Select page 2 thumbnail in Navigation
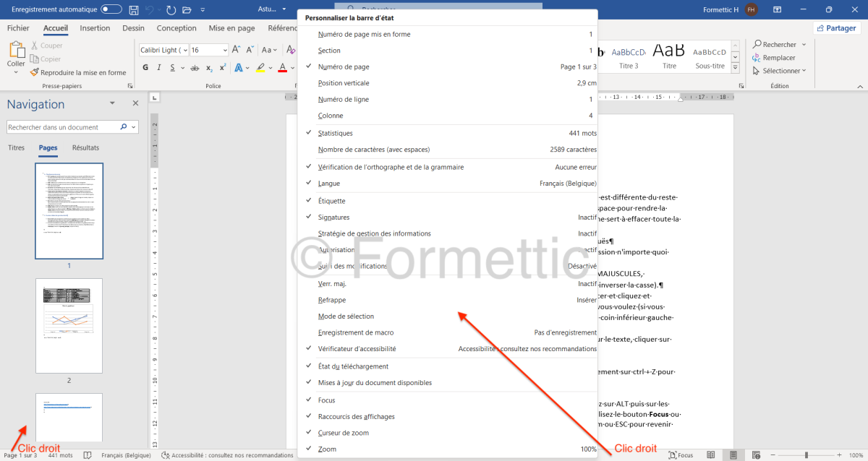The height and width of the screenshot is (461, 868). [69, 325]
